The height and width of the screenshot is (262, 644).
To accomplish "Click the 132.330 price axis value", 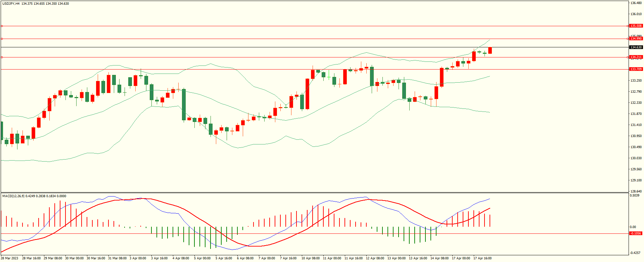I will [x=636, y=103].
